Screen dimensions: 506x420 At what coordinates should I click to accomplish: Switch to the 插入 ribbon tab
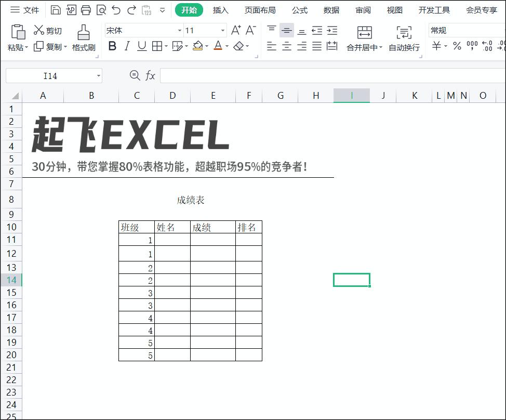[x=220, y=9]
